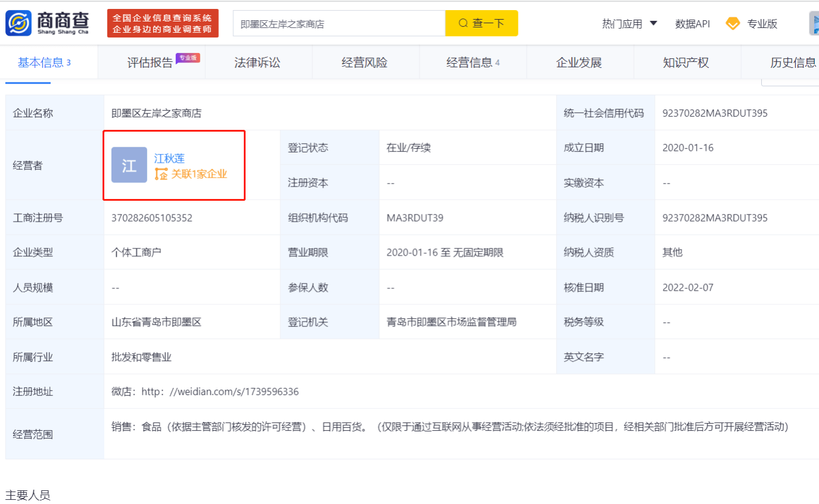This screenshot has height=504, width=819.
Task: Open the Shang Shang Cha logo homepage
Action: pos(48,23)
